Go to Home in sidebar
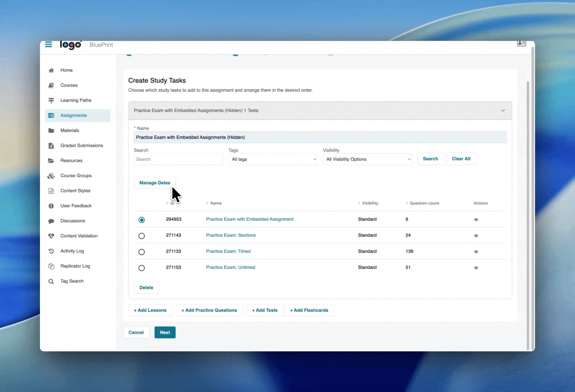Screen dimensions: 575x392 [66, 70]
